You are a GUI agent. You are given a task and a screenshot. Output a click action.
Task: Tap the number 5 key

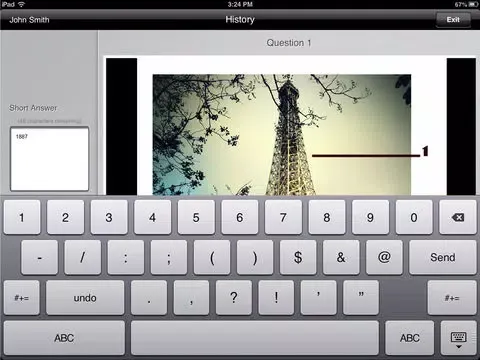(196, 217)
